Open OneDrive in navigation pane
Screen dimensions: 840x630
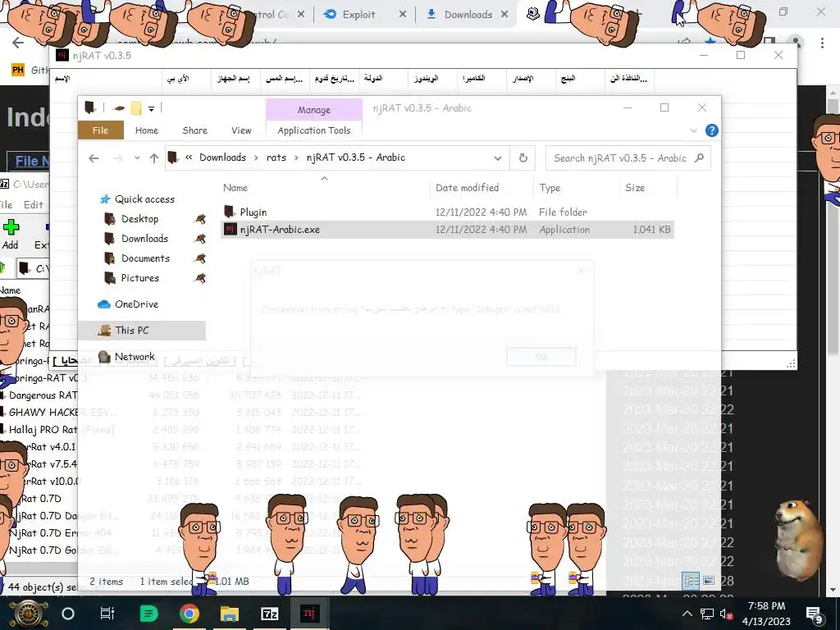click(x=136, y=304)
